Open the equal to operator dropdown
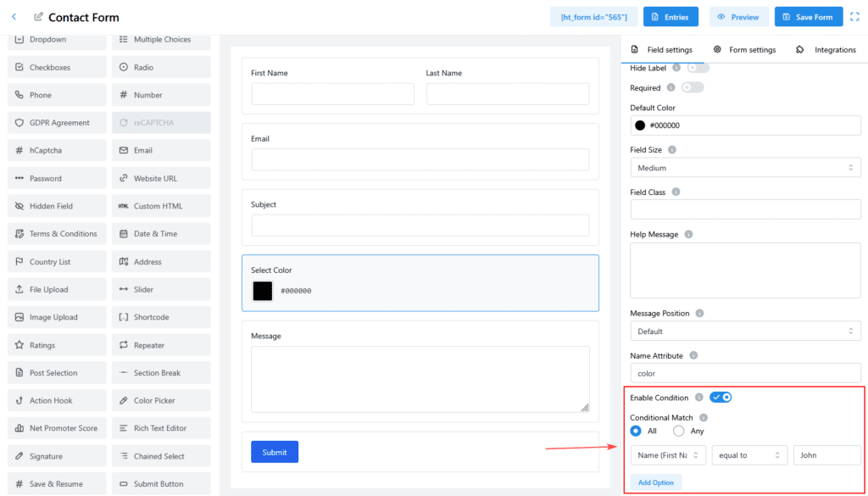The image size is (868, 496). [x=749, y=455]
